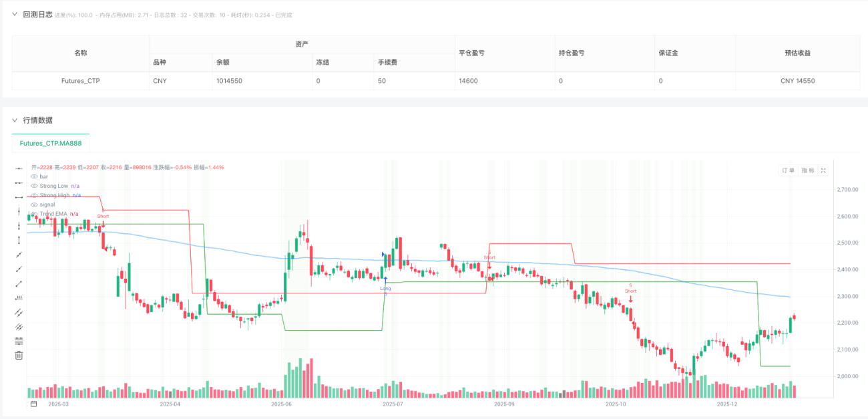Select the price line tool with label
Image resolution: width=868 pixels, height=419 pixels.
(x=19, y=298)
